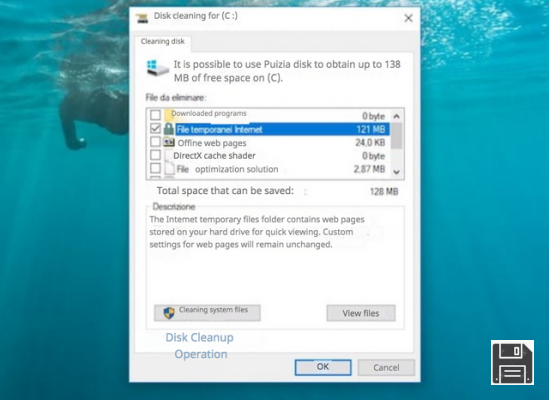Click the Cleaning system files button
The image size is (549, 400).
(207, 312)
